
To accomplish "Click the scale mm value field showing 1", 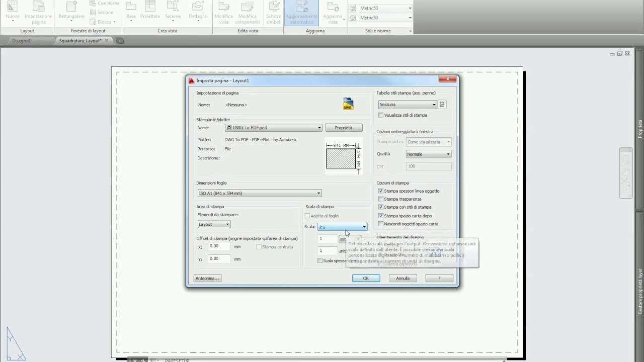I will pyautogui.click(x=328, y=239).
